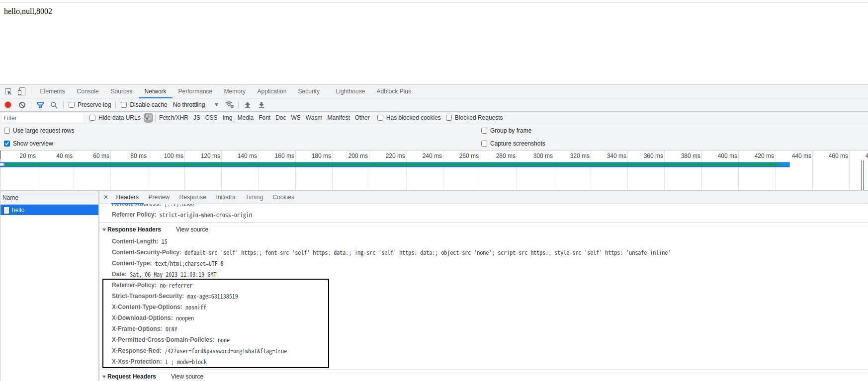Tick Blocked Requests checkbox
868x381 pixels.
[449, 118]
